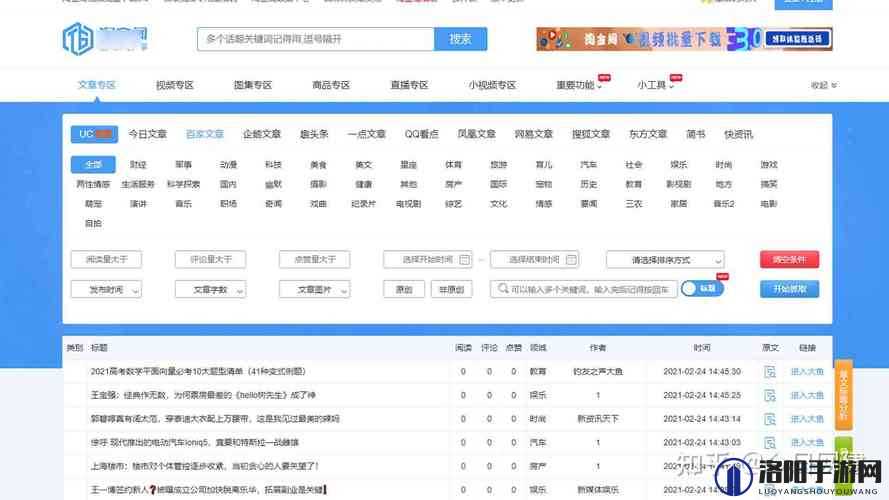Click the blue 开始抓取 button

pos(789,289)
